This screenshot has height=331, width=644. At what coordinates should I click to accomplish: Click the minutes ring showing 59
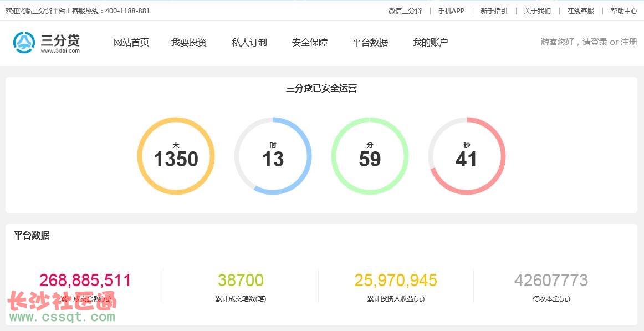click(370, 156)
